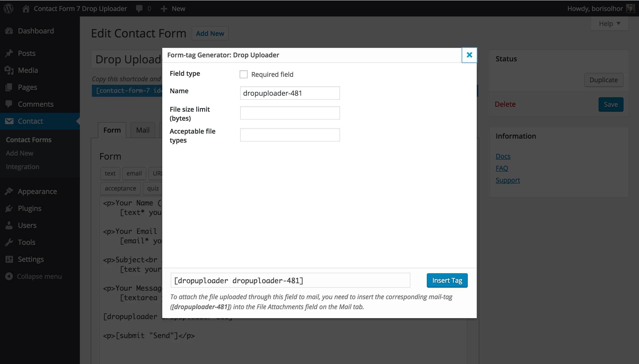Select the Contact envelope icon
The height and width of the screenshot is (364, 639).
(9, 121)
